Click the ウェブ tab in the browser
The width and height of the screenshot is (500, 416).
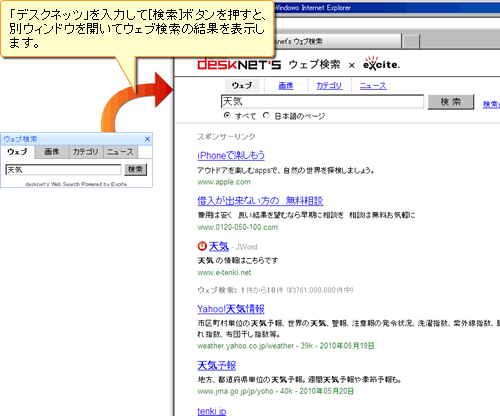tap(242, 86)
